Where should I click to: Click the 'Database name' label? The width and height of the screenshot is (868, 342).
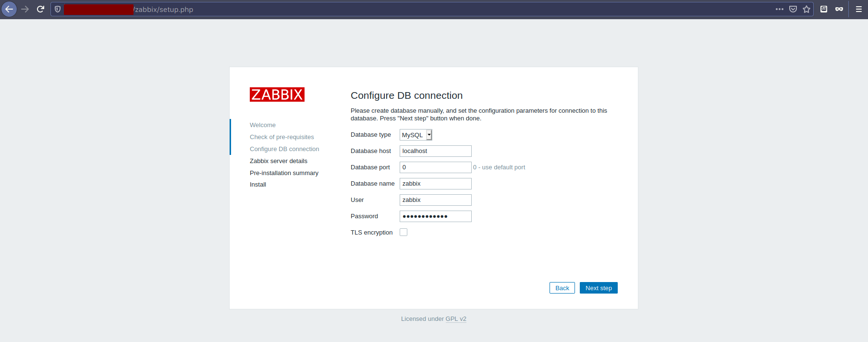coord(373,184)
